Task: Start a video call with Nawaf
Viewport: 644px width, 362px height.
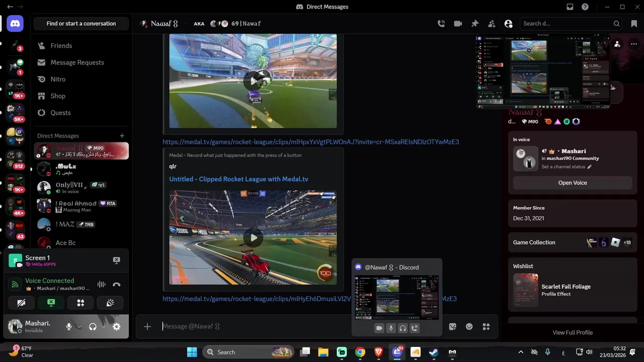Action: [458, 24]
